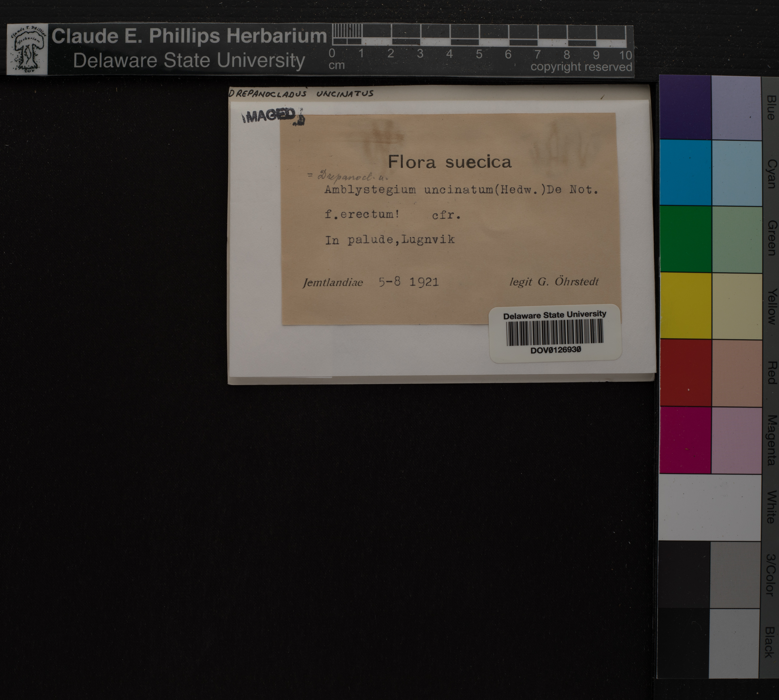Select the magenta color swatch
The height and width of the screenshot is (700, 779).
coord(685,440)
